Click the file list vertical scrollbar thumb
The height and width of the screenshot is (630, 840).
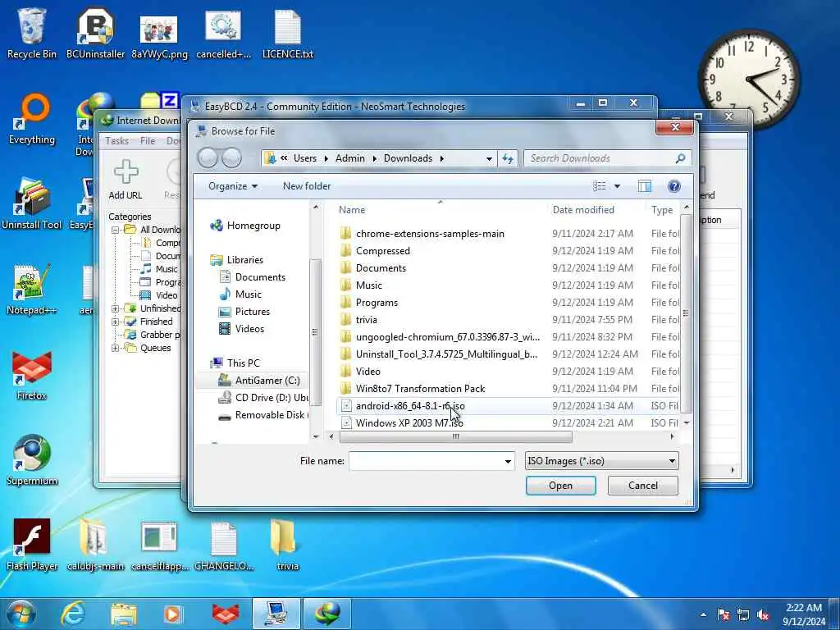pos(686,313)
